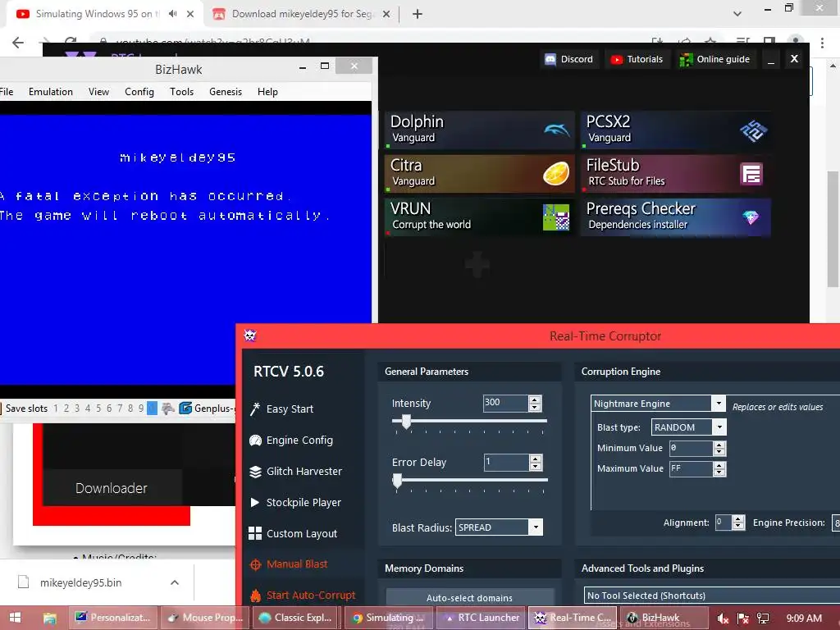The height and width of the screenshot is (630, 840).
Task: Open BizHawk Tools menu
Action: coord(181,92)
